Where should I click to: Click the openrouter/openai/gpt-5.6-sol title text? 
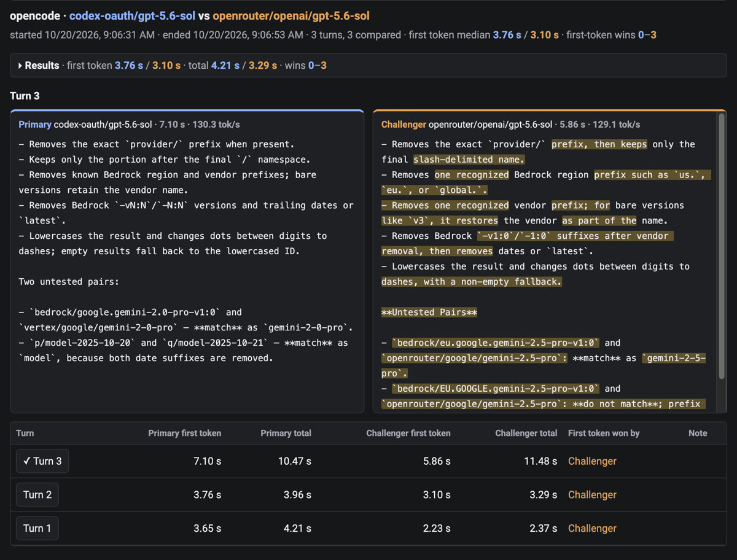point(291,16)
